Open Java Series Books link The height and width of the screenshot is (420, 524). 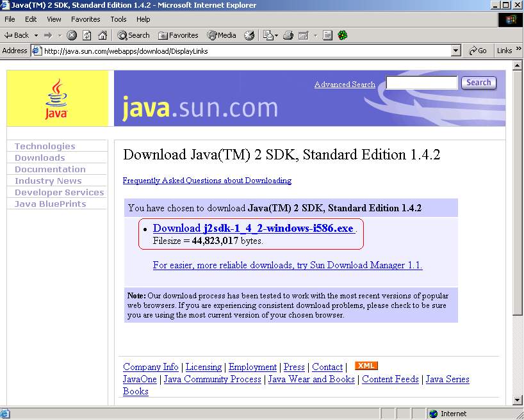[296, 385]
